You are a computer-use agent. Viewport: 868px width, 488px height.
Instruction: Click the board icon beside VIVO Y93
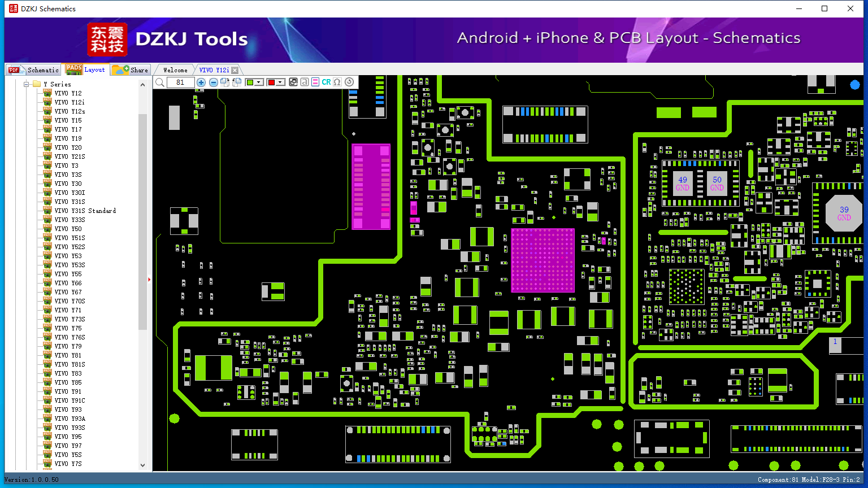tap(47, 409)
